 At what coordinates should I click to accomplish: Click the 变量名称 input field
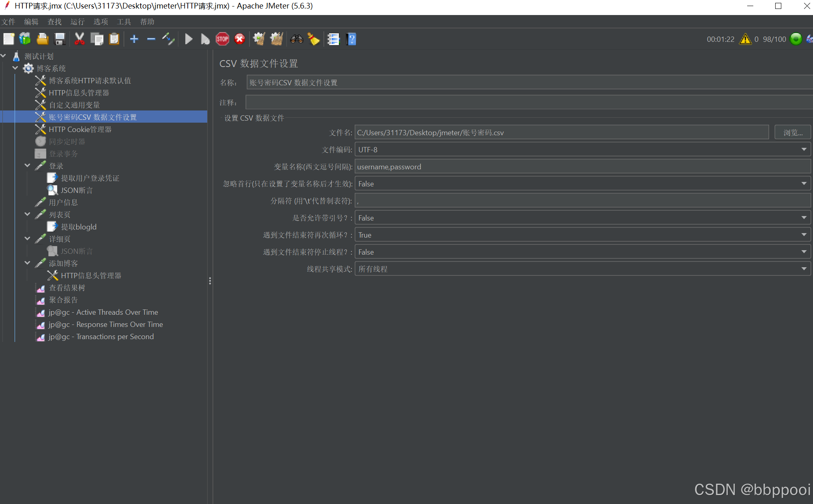click(x=582, y=167)
